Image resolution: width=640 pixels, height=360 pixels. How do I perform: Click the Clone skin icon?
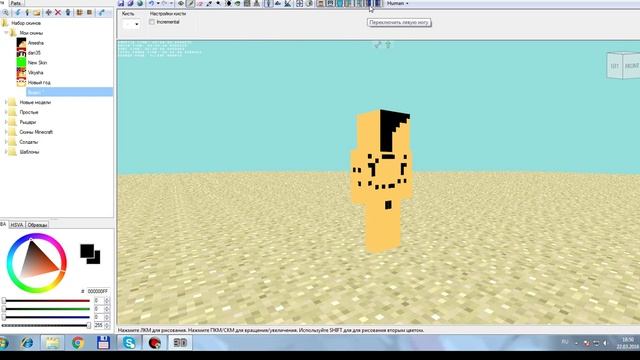tap(68, 13)
